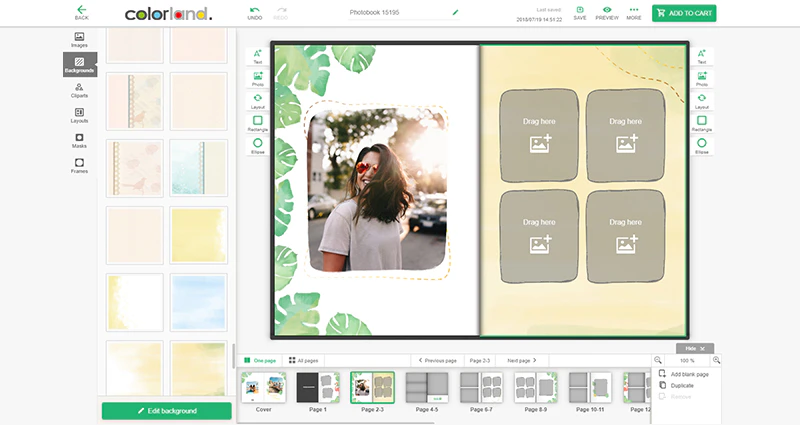The image size is (800, 425).
Task: Click the Add to Cart button
Action: pyautogui.click(x=684, y=13)
